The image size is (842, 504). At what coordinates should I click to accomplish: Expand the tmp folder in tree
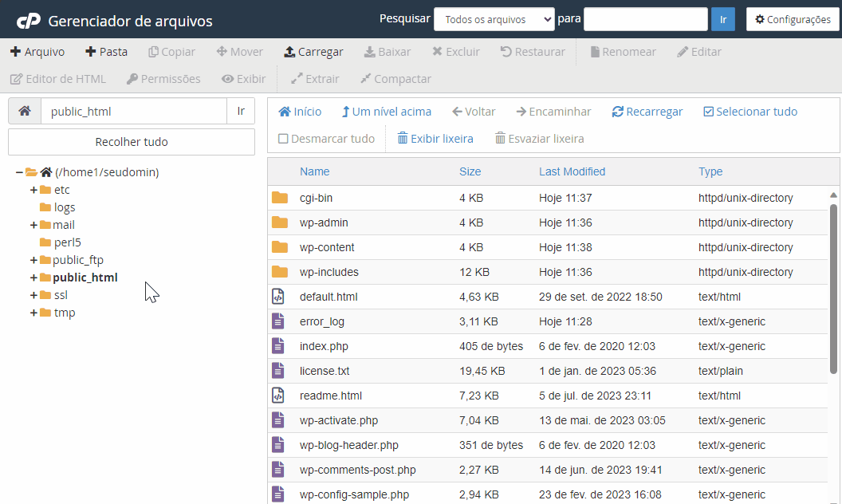(x=33, y=313)
